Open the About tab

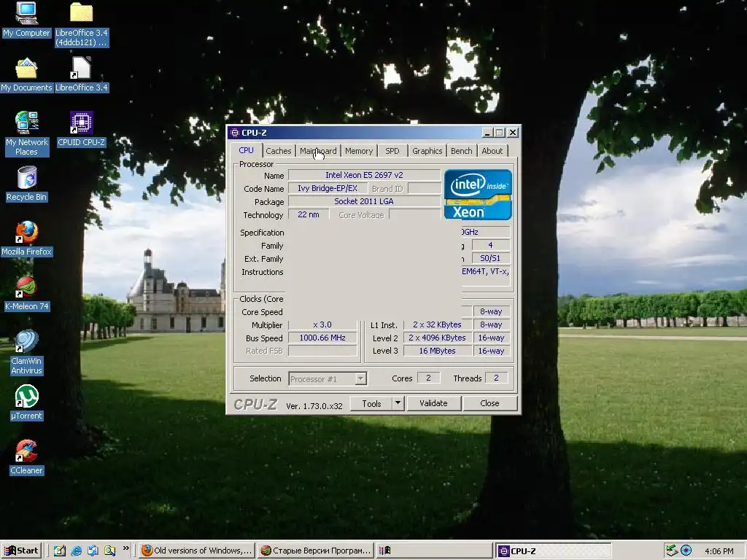pos(492,151)
